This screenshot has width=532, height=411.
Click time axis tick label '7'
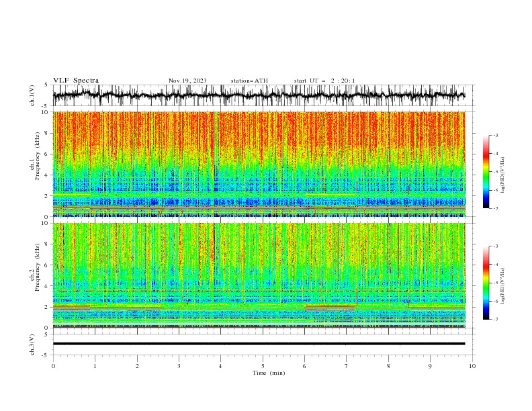tap(347, 366)
